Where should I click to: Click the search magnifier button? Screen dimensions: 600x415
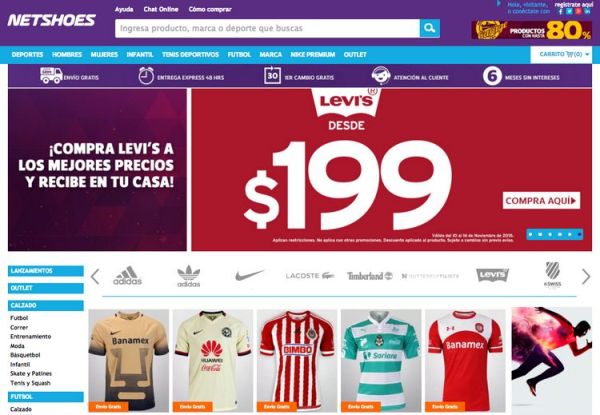click(430, 28)
